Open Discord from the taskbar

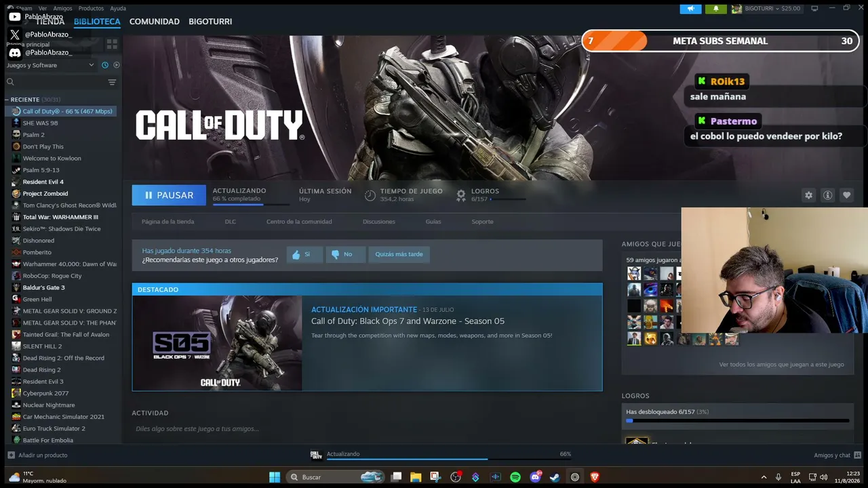tap(536, 477)
